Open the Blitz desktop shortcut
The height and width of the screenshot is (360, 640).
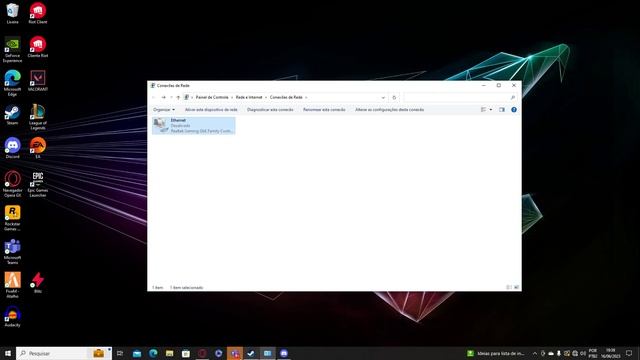(38, 283)
